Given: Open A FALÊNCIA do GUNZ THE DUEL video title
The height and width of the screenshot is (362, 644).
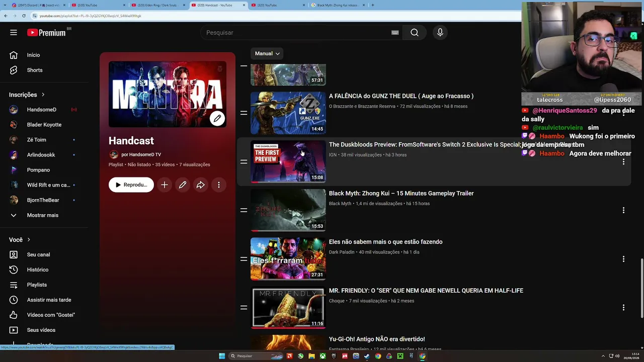Looking at the screenshot, I should point(401,96).
